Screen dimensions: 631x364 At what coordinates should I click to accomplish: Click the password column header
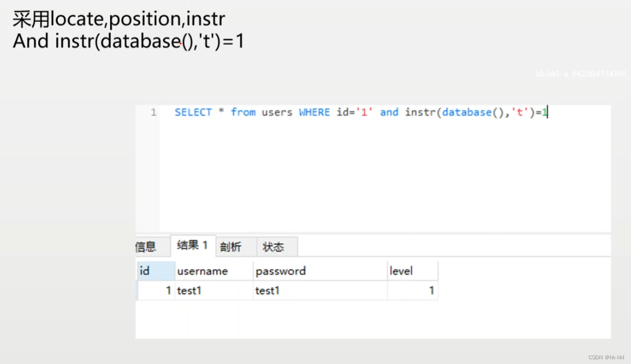[320, 271]
